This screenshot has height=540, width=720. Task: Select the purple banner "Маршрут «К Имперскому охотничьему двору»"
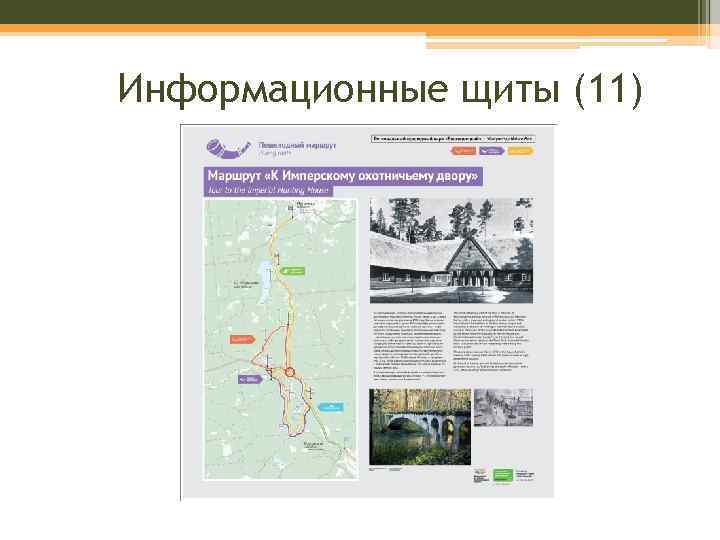pyautogui.click(x=343, y=176)
